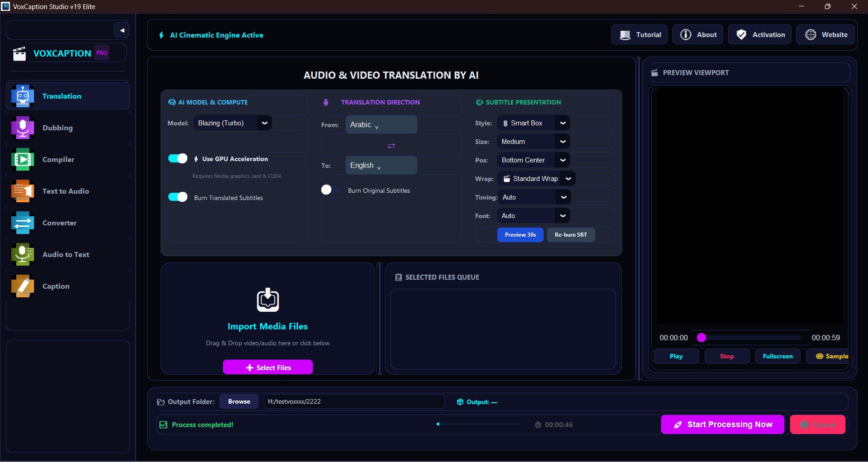Open the Size Medium dropdown
Viewport: 868px width, 462px height.
tap(534, 142)
